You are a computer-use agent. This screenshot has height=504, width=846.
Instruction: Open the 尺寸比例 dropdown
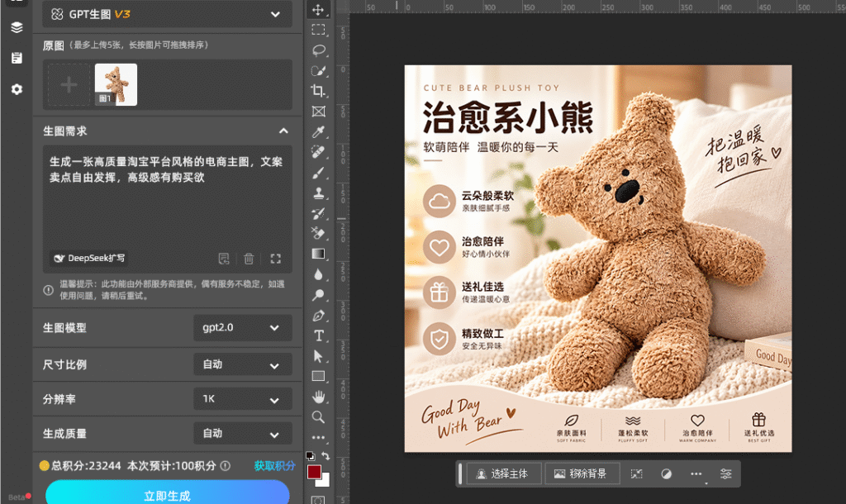click(242, 364)
